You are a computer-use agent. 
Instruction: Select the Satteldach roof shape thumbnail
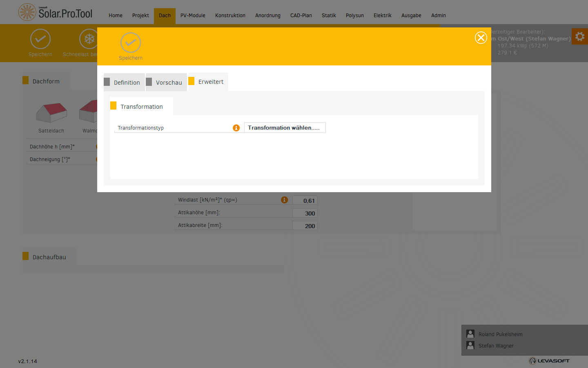pos(51,113)
